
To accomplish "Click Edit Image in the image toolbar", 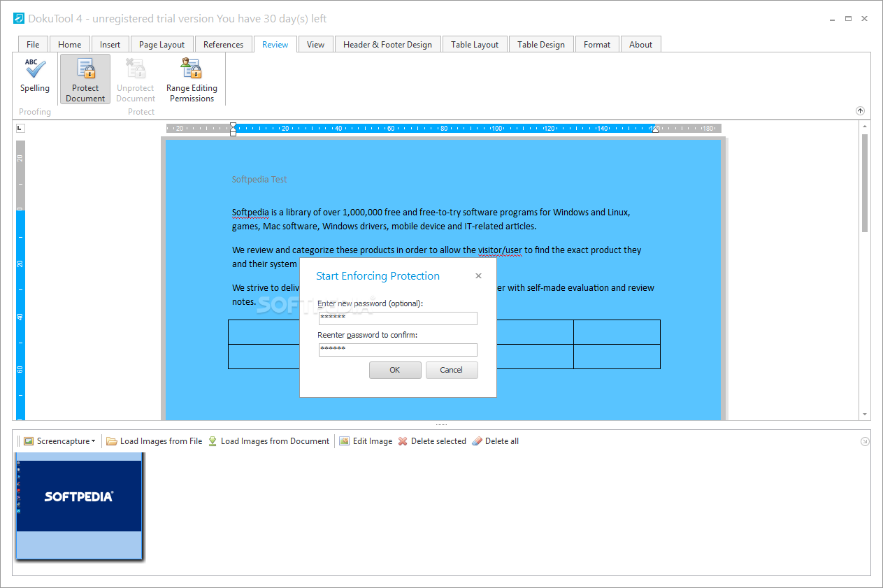I will tap(366, 441).
